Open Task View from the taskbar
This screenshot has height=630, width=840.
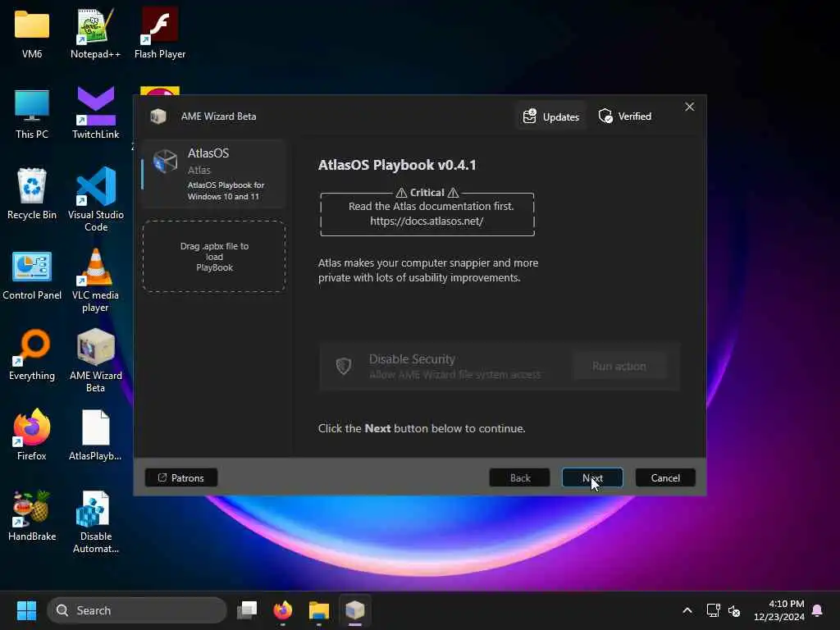coord(247,610)
